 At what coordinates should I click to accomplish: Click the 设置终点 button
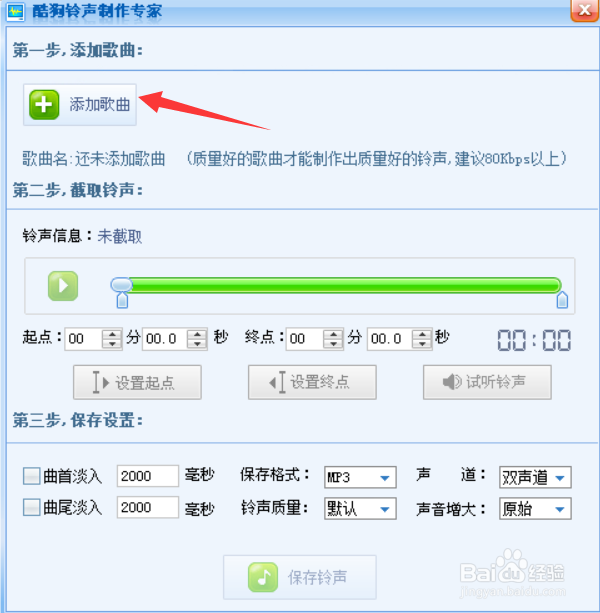(x=312, y=382)
